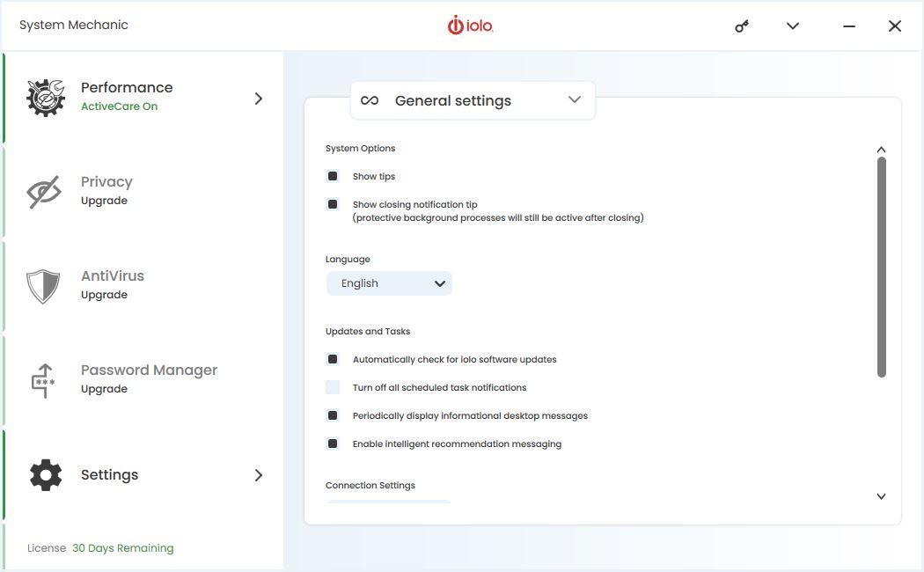Enable Turn off all scheduled task notifications
The image size is (924, 572).
click(x=333, y=387)
